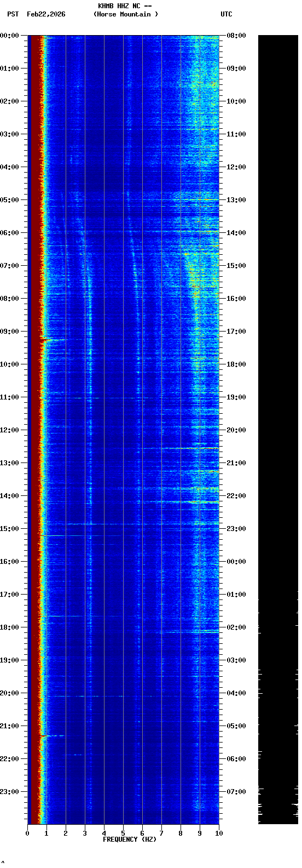Screen dimensions: 302x868
Task: Click the UTC "20:00" time label
Action: click(236, 430)
